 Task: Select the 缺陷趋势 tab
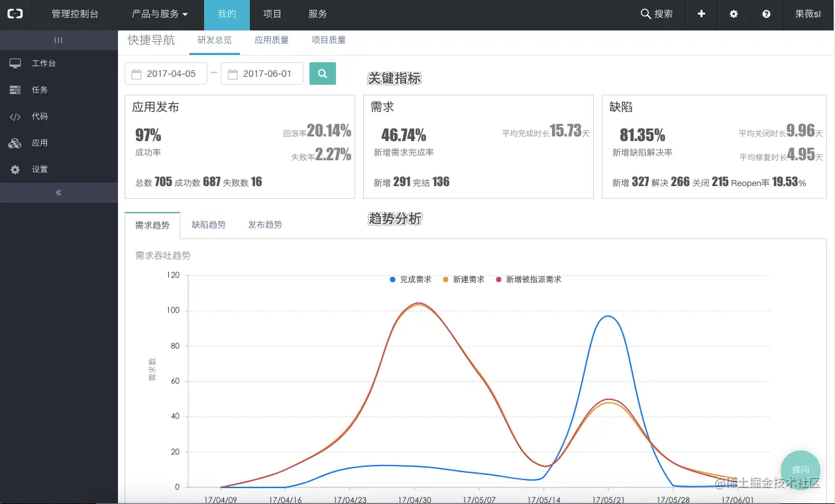click(x=209, y=225)
